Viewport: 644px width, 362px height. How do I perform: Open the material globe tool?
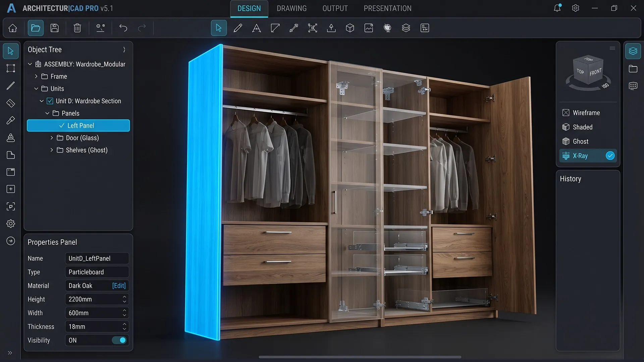[387, 28]
